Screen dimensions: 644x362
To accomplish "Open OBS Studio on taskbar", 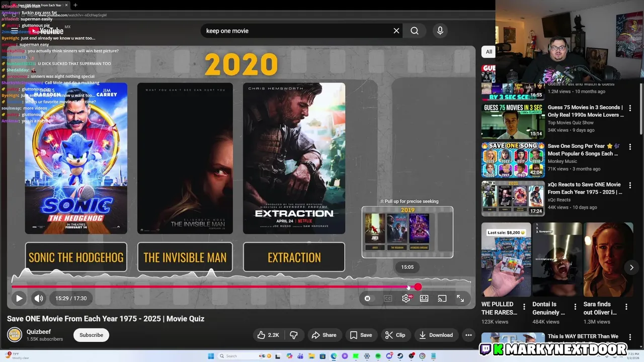I will (x=412, y=356).
